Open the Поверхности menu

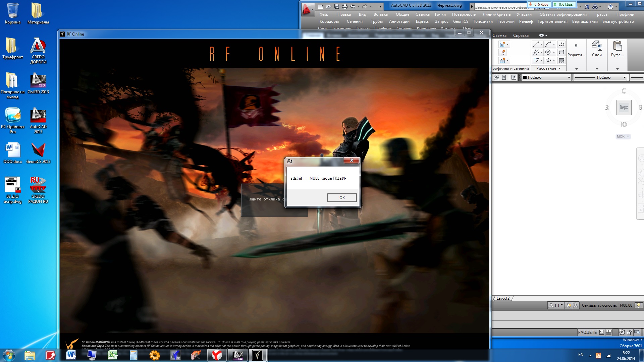(x=464, y=14)
